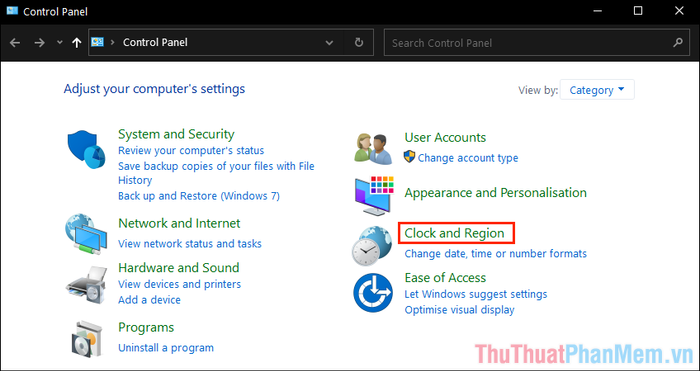Click the Network and Internet globe icon
The image size is (700, 371).
point(86,233)
